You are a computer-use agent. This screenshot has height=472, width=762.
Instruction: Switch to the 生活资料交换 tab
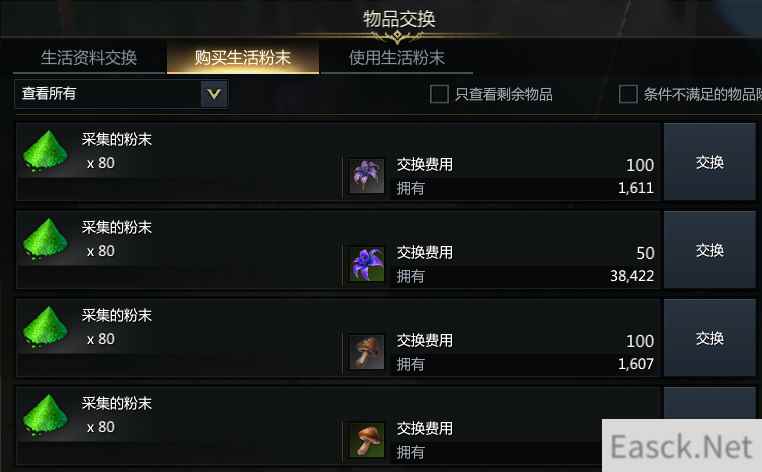tap(89, 58)
